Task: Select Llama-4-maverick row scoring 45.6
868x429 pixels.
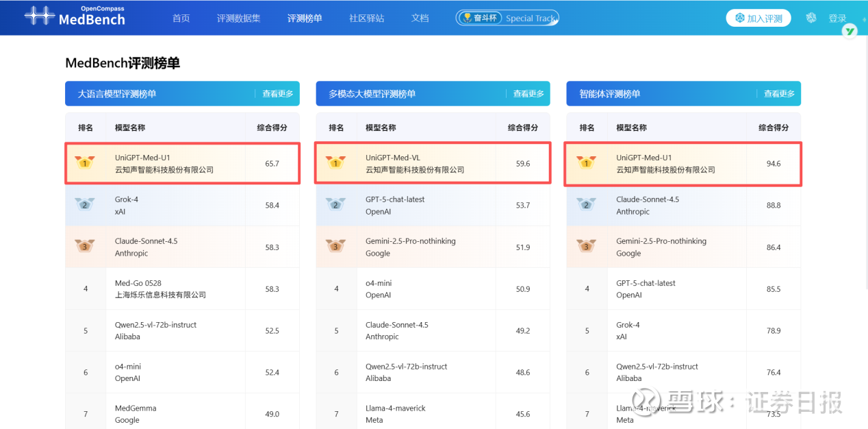Action: [433, 411]
